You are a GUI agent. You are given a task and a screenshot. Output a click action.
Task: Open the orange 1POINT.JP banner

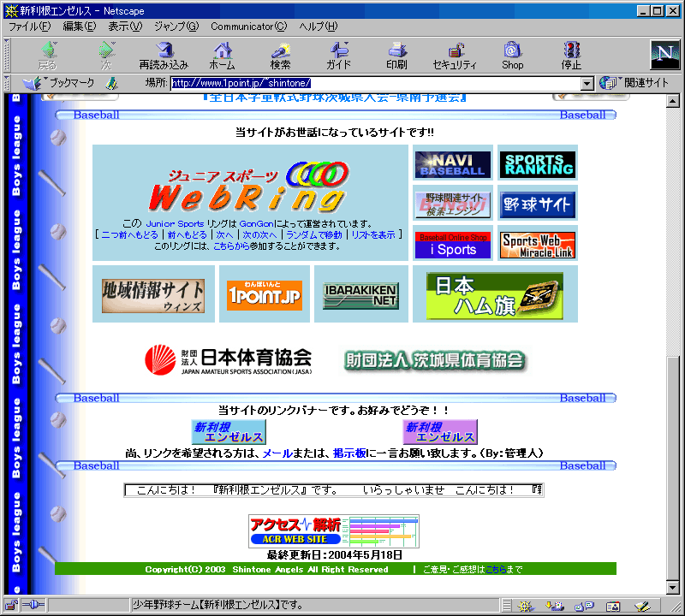tap(265, 295)
